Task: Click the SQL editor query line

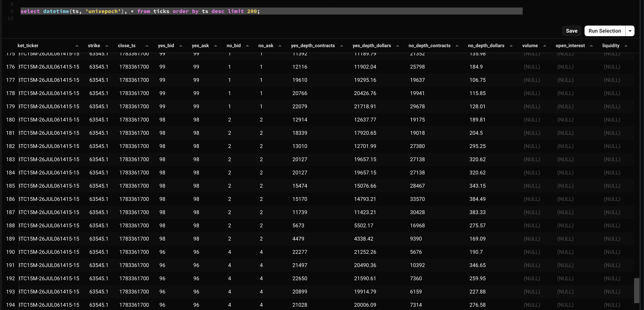Action: tap(271, 11)
